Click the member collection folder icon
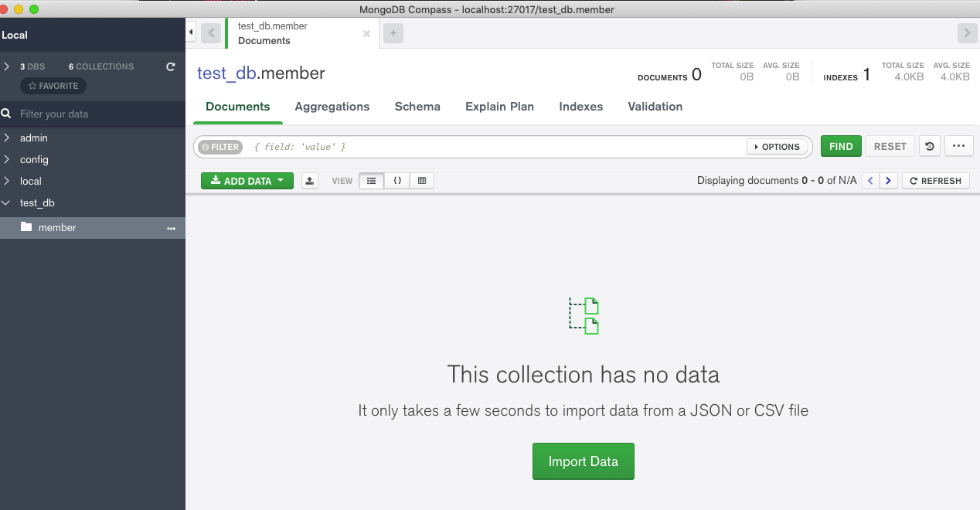The image size is (980, 510). (x=26, y=227)
